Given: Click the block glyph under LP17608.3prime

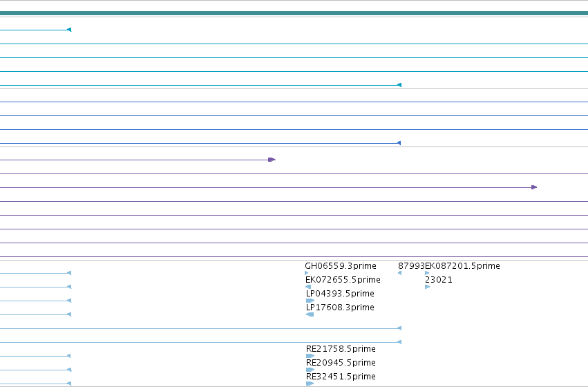Looking at the screenshot, I should (310, 314).
